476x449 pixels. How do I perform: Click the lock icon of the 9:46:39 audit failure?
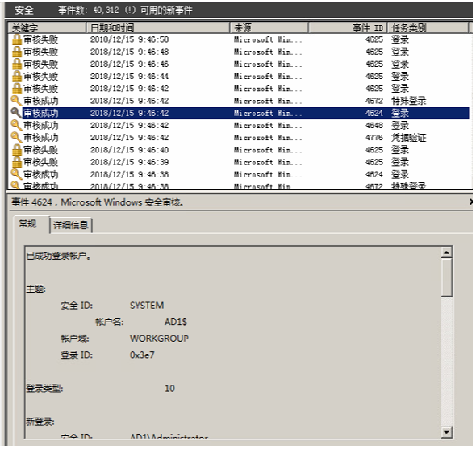[x=17, y=162]
